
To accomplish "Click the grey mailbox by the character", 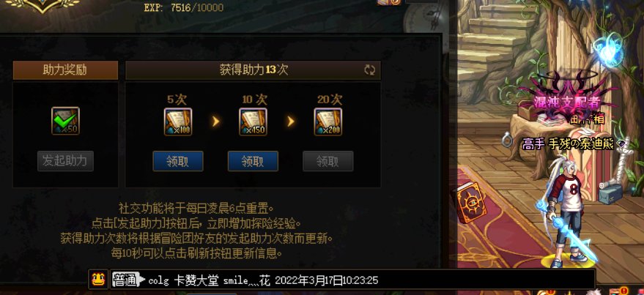I will point(610,193).
